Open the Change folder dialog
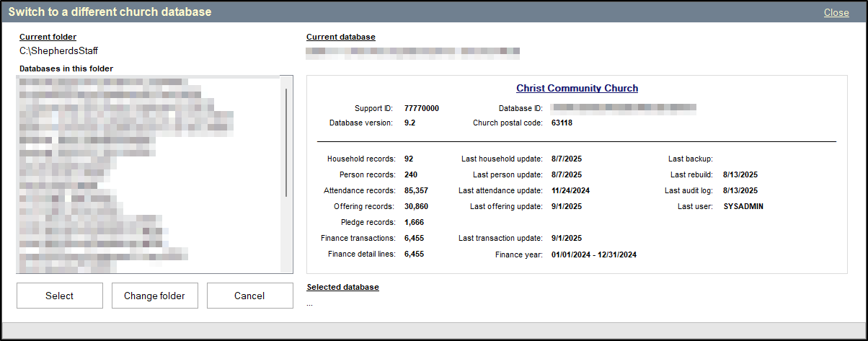 [154, 296]
